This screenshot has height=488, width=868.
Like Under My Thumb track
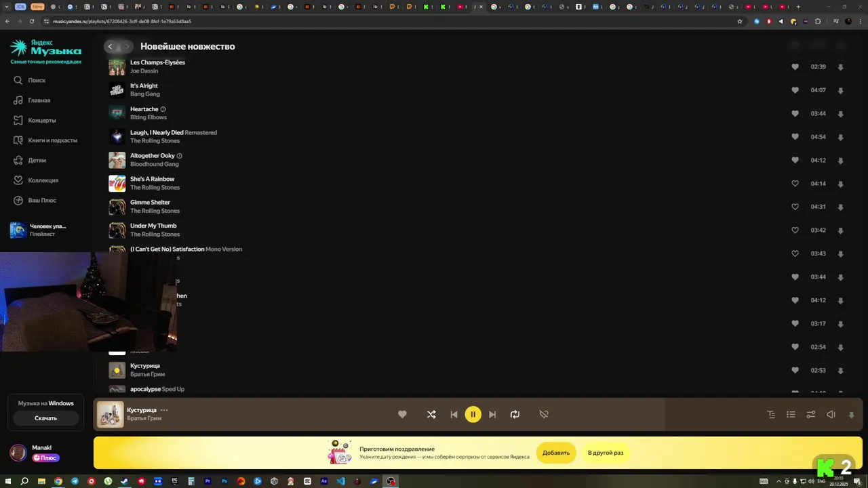(795, 230)
